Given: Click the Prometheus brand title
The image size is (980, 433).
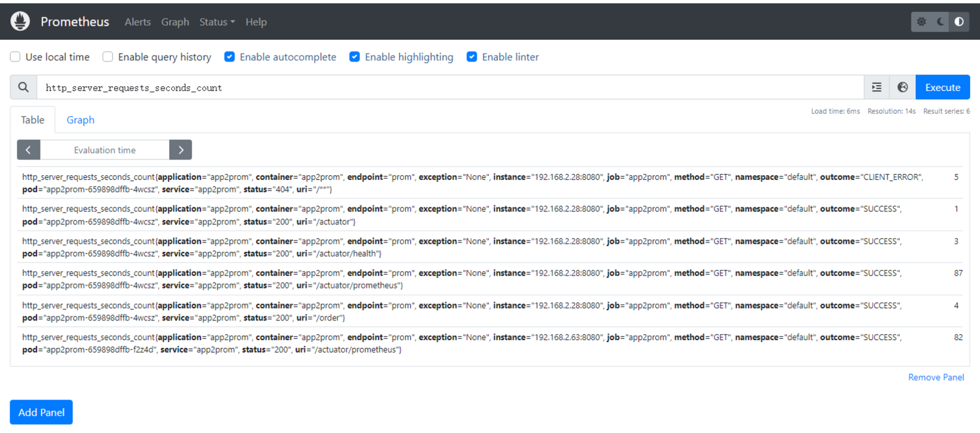Looking at the screenshot, I should click(x=75, y=22).
